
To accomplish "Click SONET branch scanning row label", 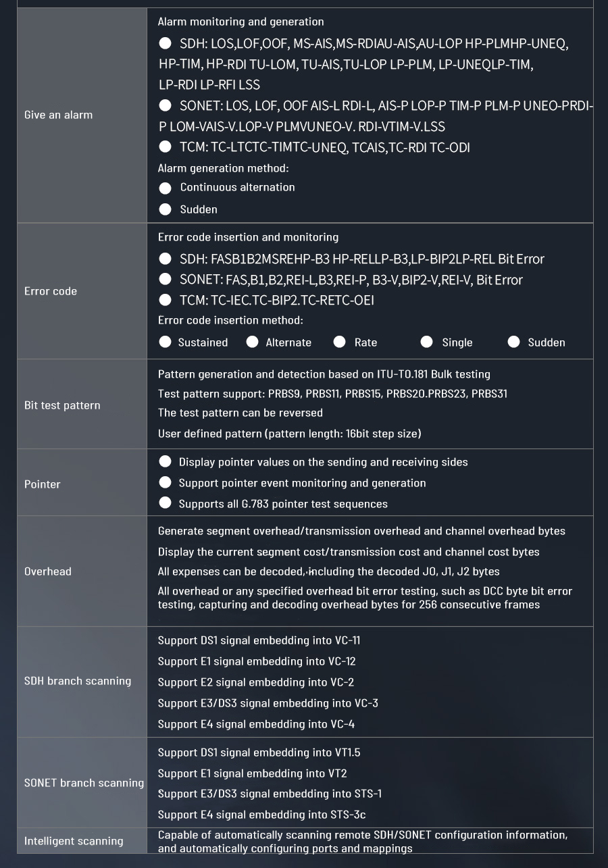I will click(x=84, y=783).
